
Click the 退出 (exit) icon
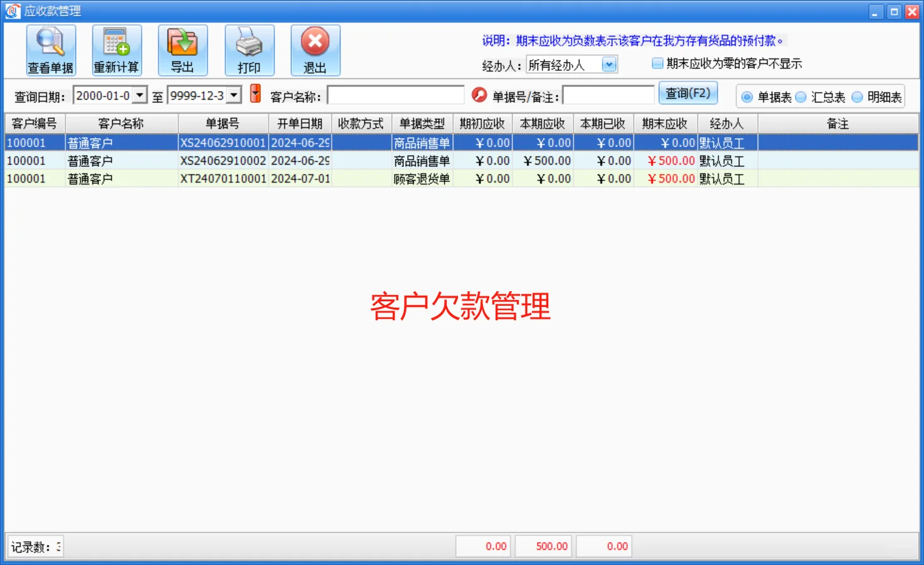coord(315,50)
